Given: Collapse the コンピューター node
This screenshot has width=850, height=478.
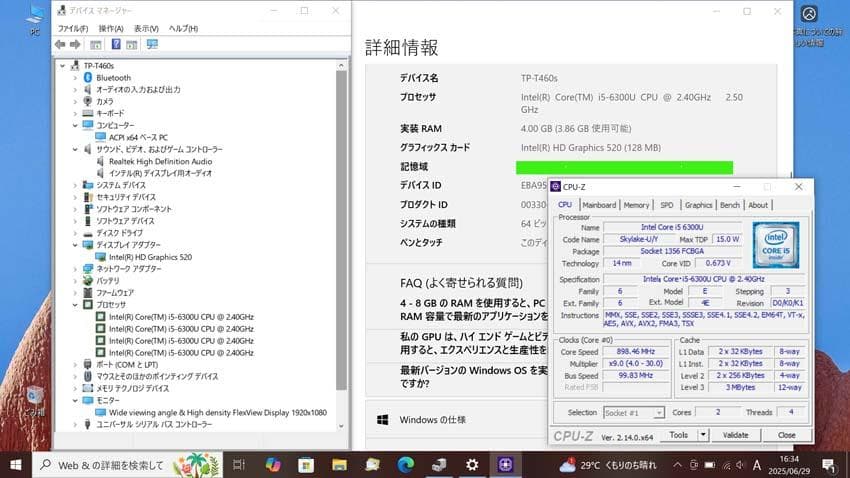Looking at the screenshot, I should (75, 125).
